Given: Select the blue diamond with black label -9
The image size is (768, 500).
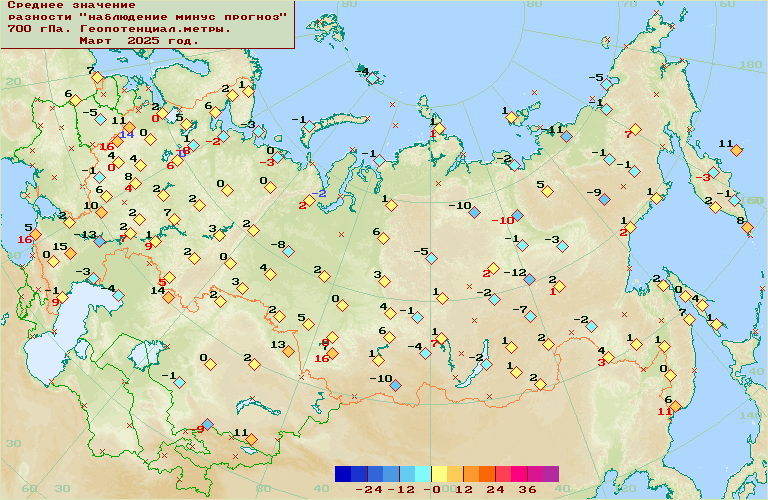Looking at the screenshot, I should [604, 199].
